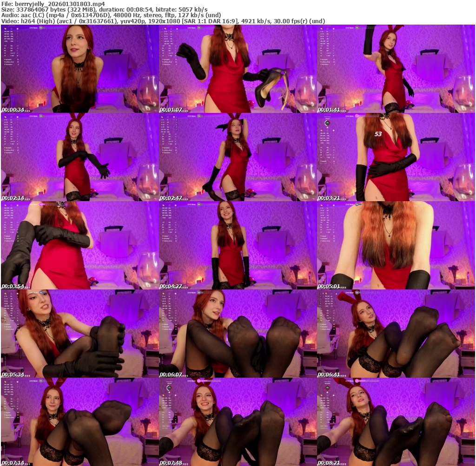Viewport: 476px width, 466px height.
Task: Select the frame at 00:04:27
Action: coord(238,245)
